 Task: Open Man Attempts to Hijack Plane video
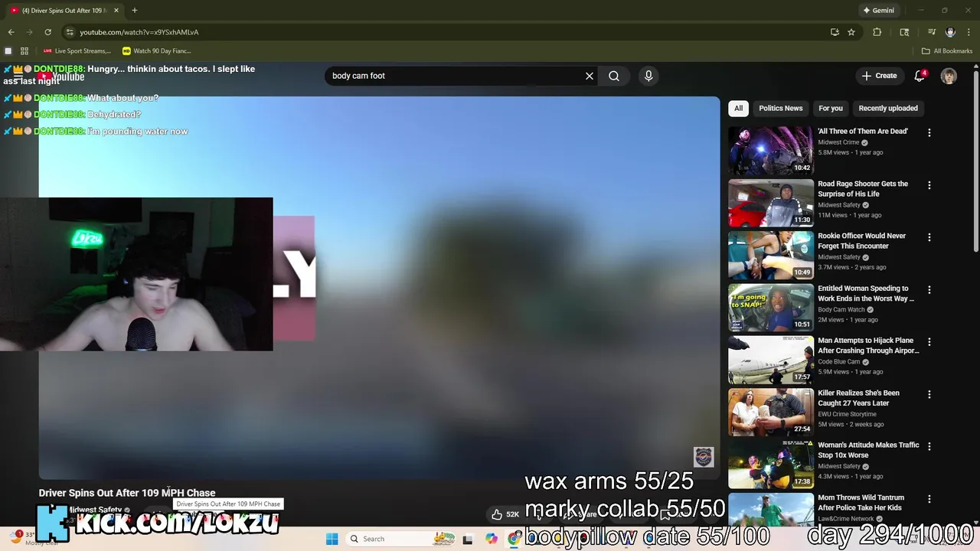pos(868,346)
